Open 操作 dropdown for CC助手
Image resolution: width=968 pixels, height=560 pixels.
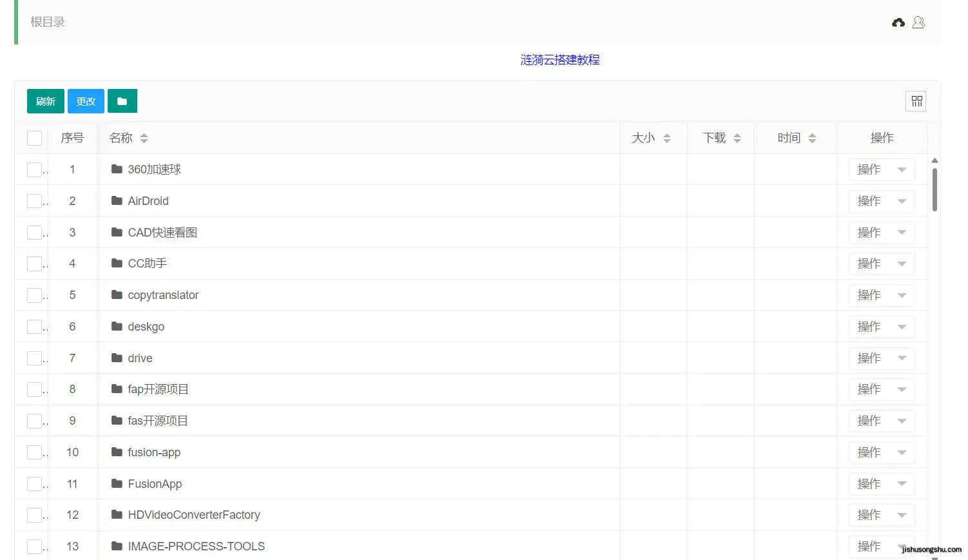[x=882, y=264]
